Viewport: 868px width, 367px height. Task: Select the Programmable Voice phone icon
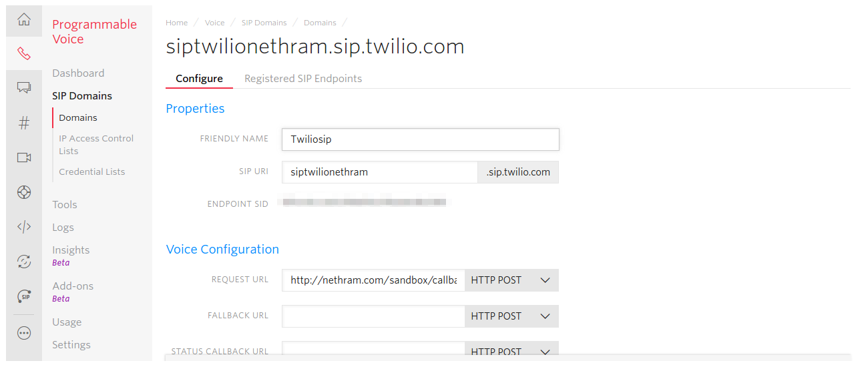tap(24, 53)
